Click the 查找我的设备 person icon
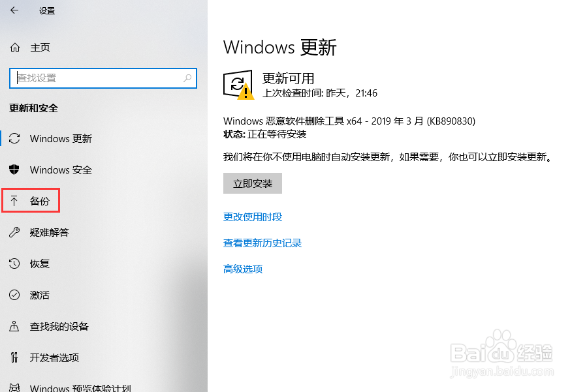The height and width of the screenshot is (392, 587). point(14,326)
